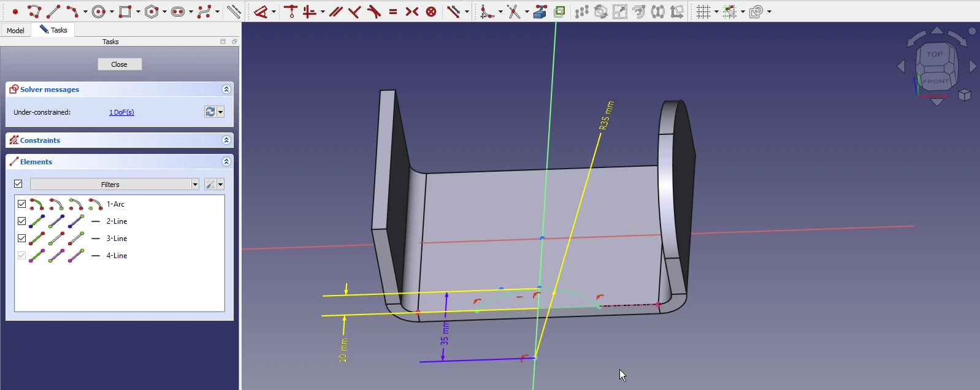Switch to the Model tab
Screen dimensions: 980x390
coord(15,30)
